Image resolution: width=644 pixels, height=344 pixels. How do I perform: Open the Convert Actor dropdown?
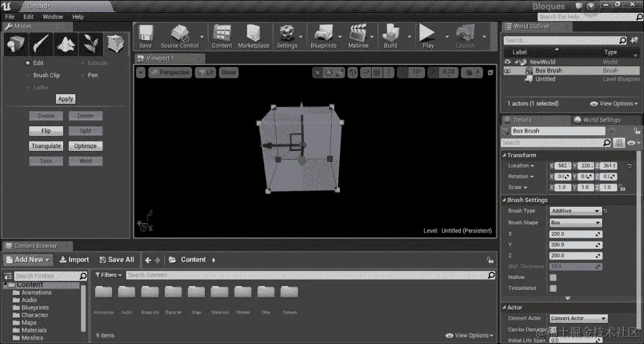click(578, 318)
